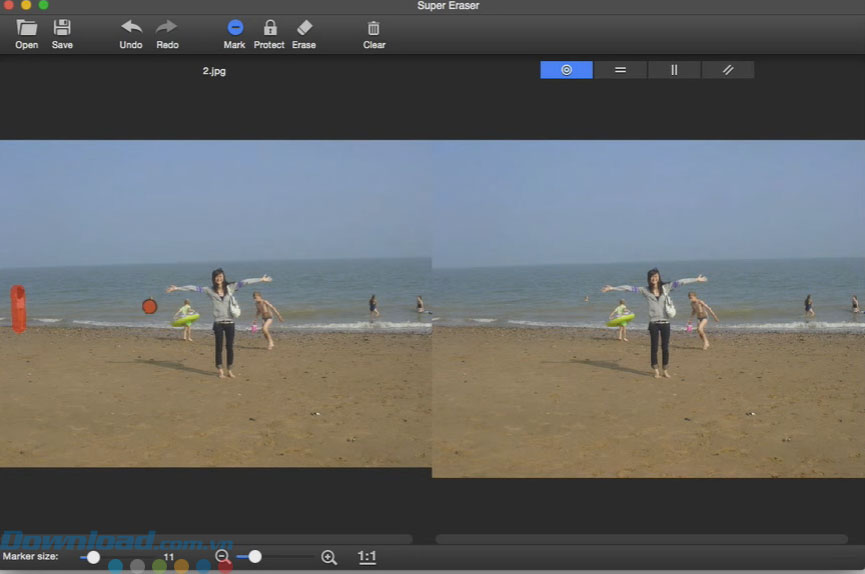
Task: Choose the Erase tool
Action: pos(304,28)
